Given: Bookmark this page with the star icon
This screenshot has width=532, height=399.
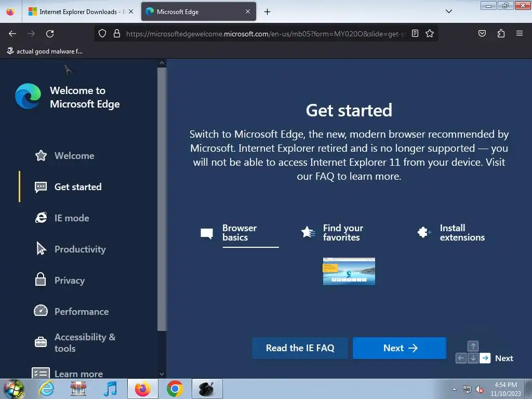Looking at the screenshot, I should (430, 33).
